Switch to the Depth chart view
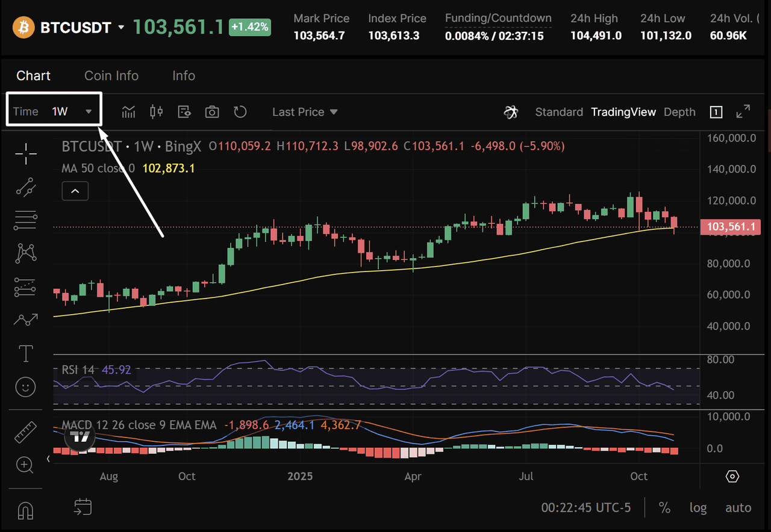Screen dimensions: 771x532 pos(679,112)
